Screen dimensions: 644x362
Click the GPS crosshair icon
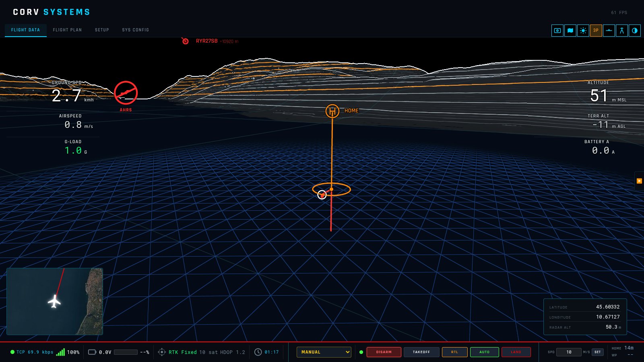[x=162, y=352]
